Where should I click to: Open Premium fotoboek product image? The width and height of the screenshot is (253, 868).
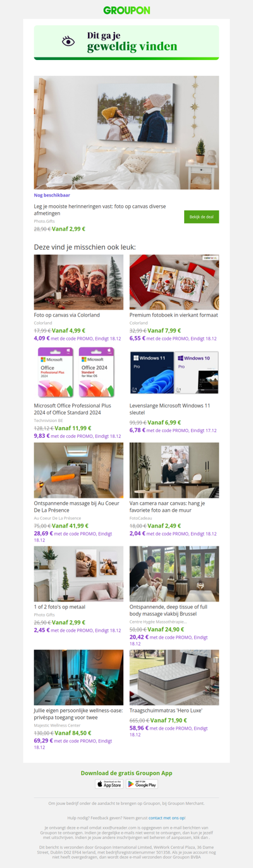click(174, 282)
